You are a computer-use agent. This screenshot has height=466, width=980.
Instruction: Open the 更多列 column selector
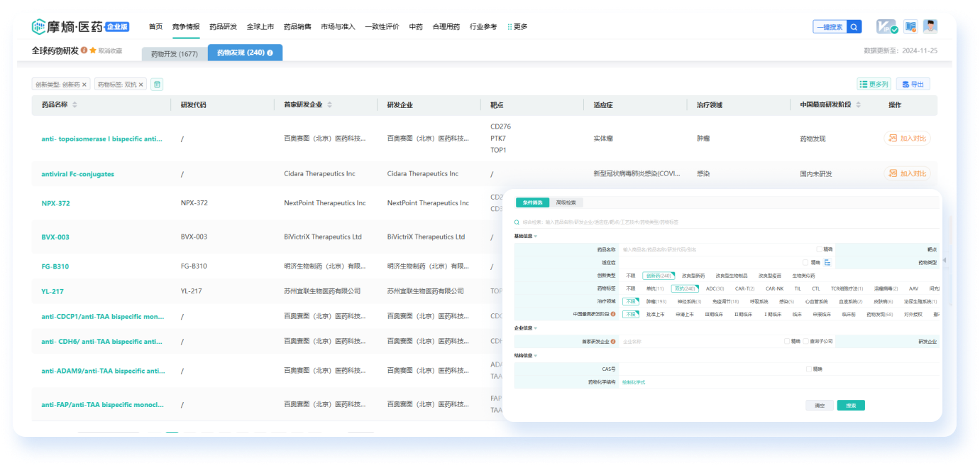(874, 85)
